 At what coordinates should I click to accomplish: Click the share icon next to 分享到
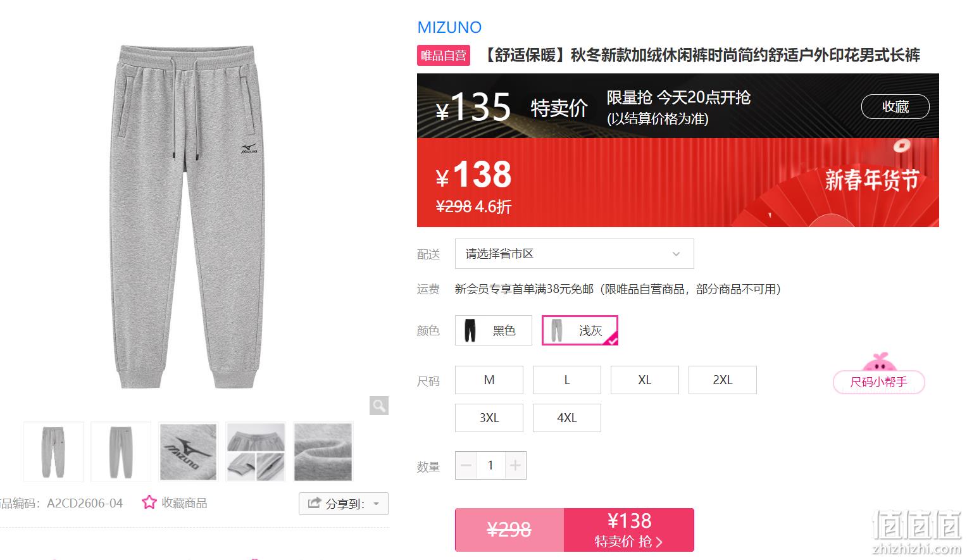(314, 503)
